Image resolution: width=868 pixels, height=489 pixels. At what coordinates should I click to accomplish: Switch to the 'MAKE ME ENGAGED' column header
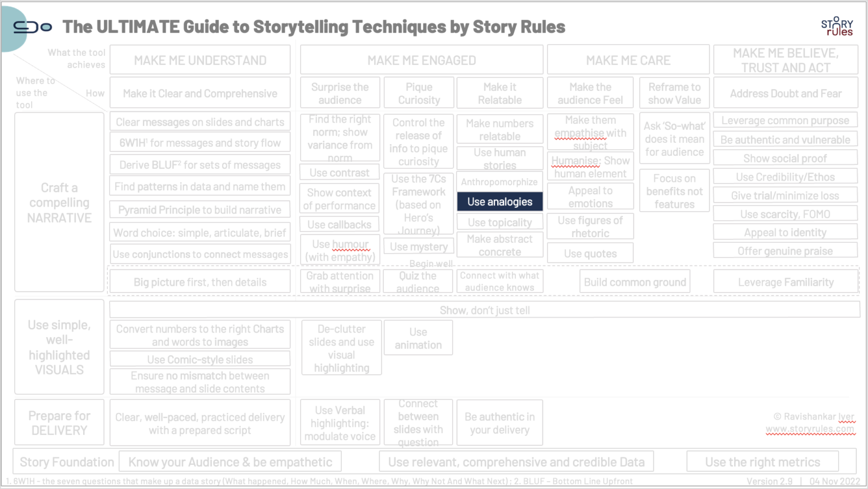pyautogui.click(x=421, y=59)
